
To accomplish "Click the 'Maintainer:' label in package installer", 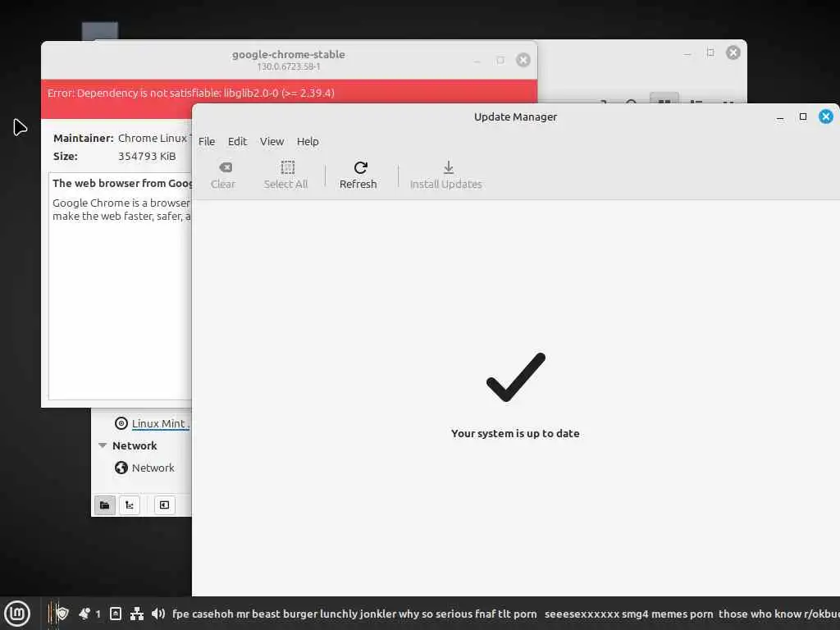I will pyautogui.click(x=83, y=138).
